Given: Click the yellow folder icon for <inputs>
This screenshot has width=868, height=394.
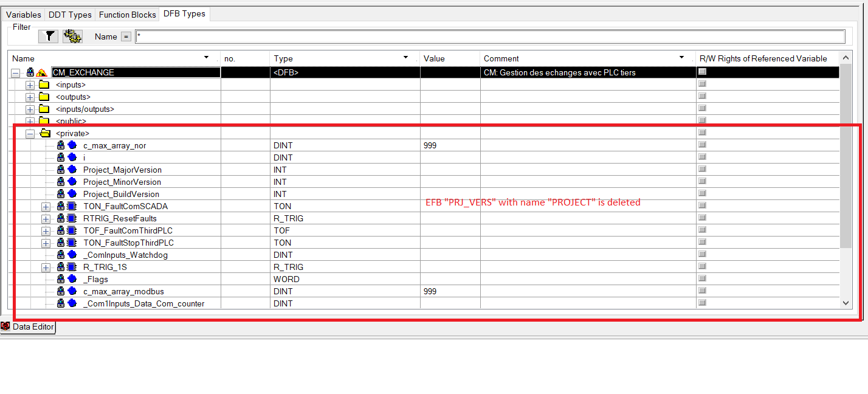Looking at the screenshot, I should click(44, 85).
